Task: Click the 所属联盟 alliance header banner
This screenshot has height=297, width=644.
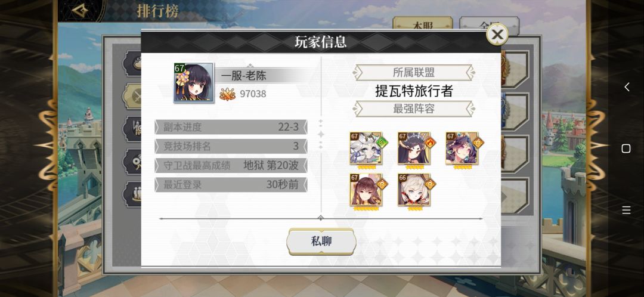Action: click(414, 73)
